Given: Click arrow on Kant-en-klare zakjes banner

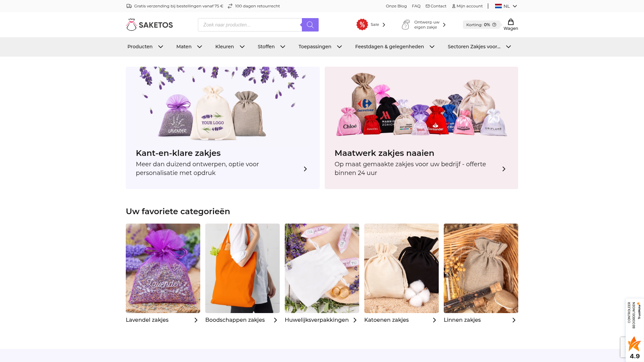Looking at the screenshot, I should coord(305,169).
